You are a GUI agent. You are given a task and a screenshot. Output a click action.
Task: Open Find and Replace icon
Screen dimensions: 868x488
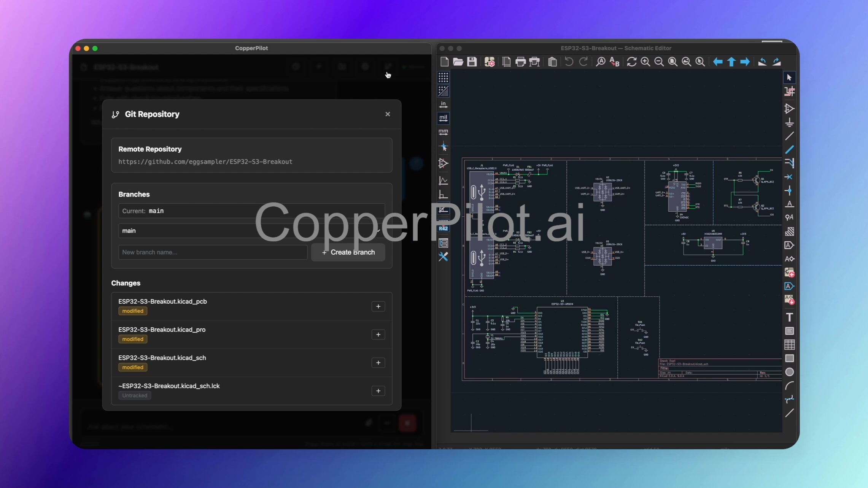click(x=615, y=62)
